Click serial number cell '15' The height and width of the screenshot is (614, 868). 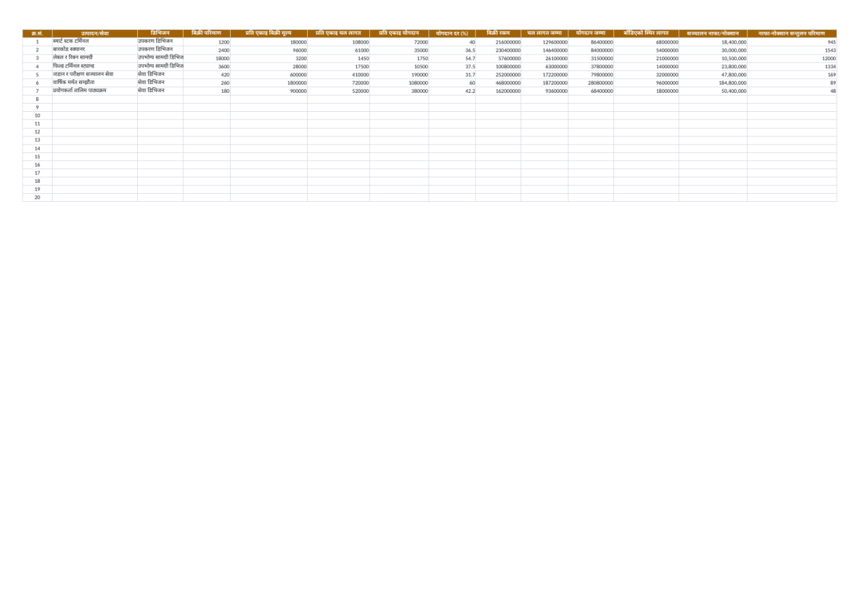(38, 157)
